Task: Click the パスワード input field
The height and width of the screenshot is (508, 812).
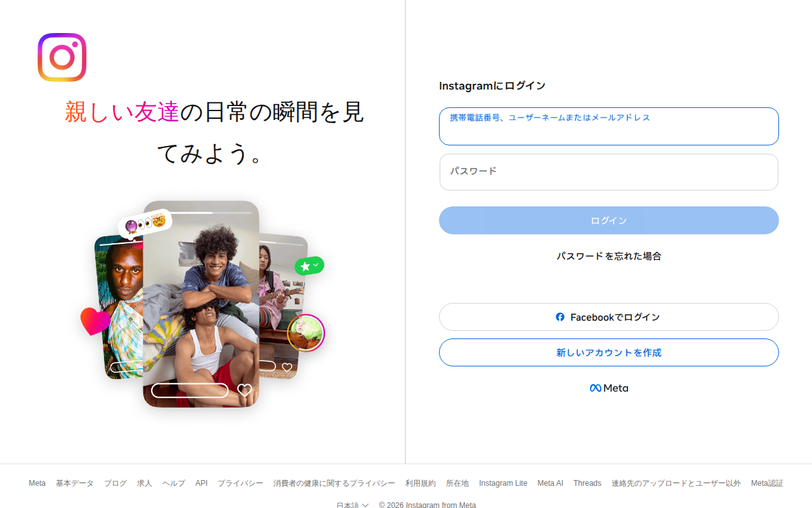Action: coord(608,172)
